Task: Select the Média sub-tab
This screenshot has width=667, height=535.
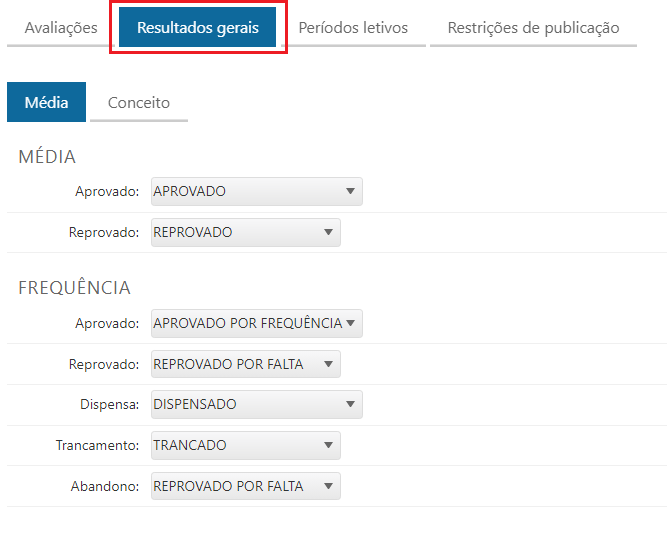Action: [x=46, y=102]
